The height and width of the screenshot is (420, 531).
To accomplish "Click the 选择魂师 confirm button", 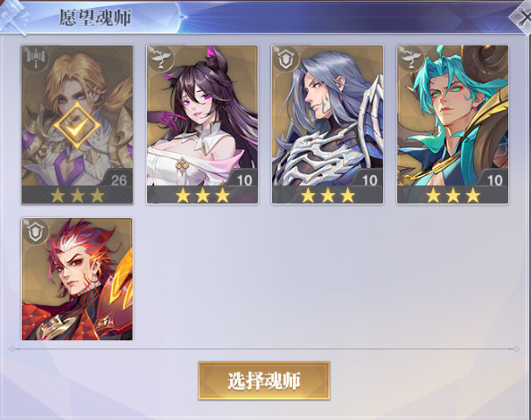I will pos(264,381).
